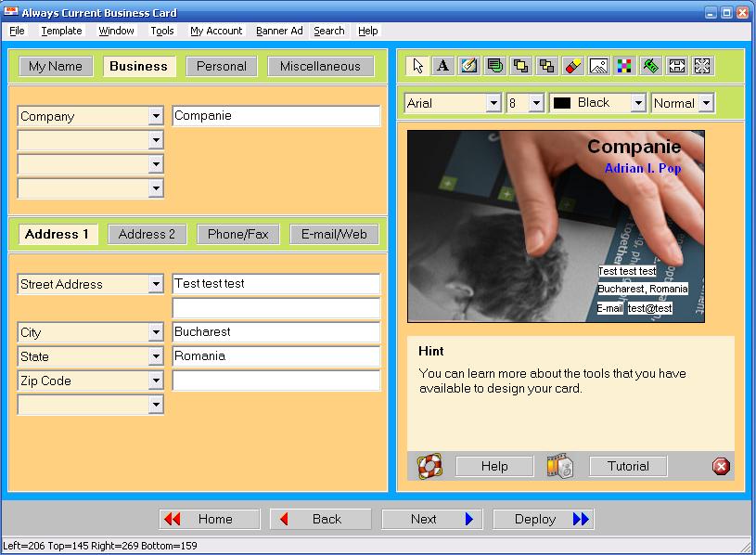Click the fit-width arrows icon
The height and width of the screenshot is (555, 756).
click(676, 66)
